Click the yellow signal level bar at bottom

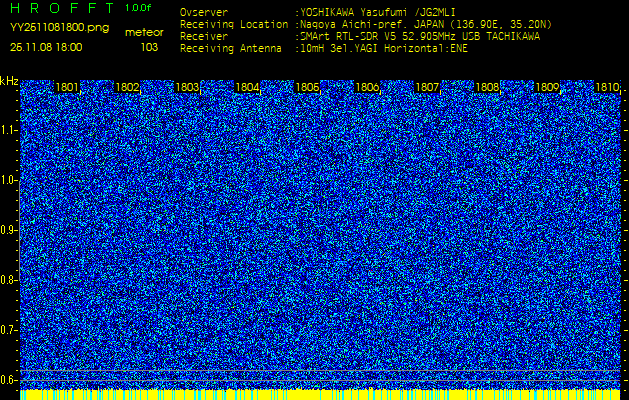click(321, 395)
